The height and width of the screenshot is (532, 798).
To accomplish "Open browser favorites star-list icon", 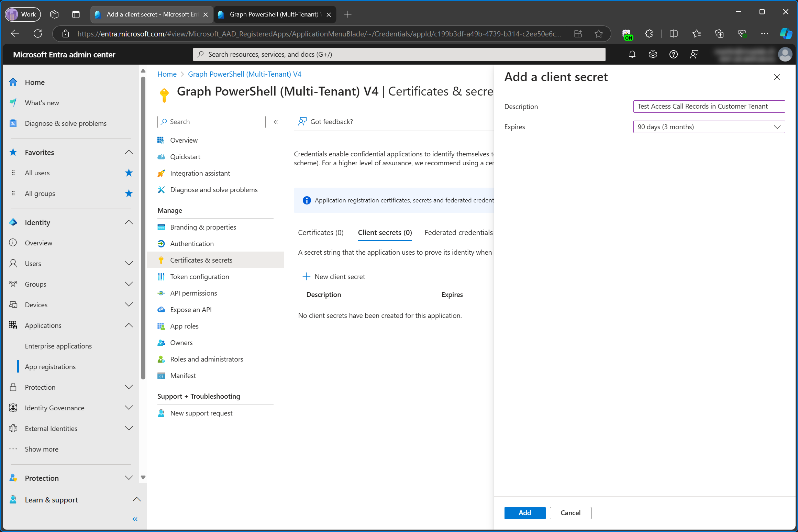I will click(x=696, y=34).
